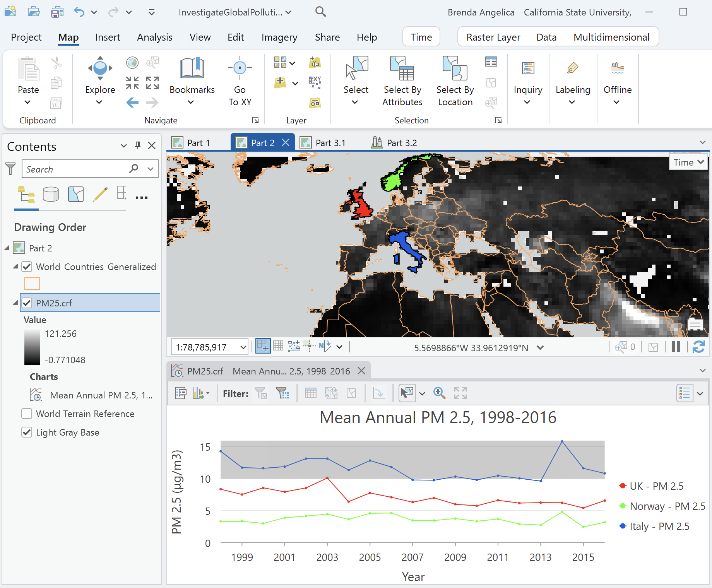Click the Offline map icon
Viewport: 712px width, 588px height.
(618, 68)
